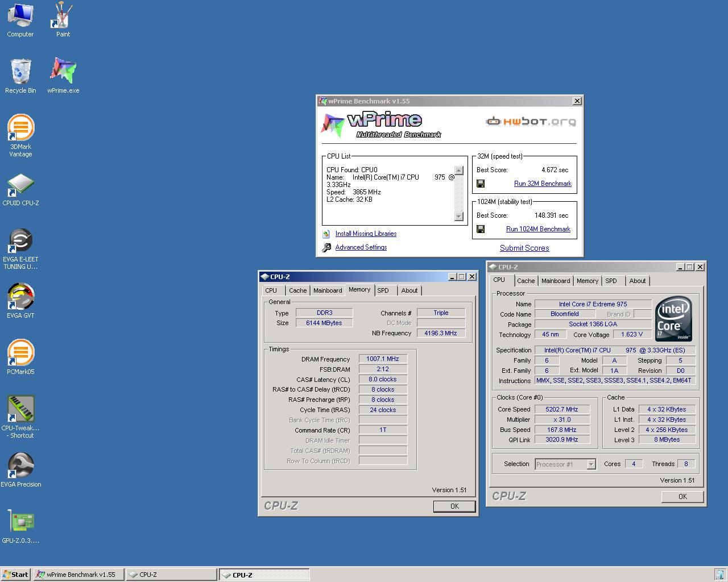Switch to active CPU-Z taskbar button
728x582 pixels.
tap(264, 575)
